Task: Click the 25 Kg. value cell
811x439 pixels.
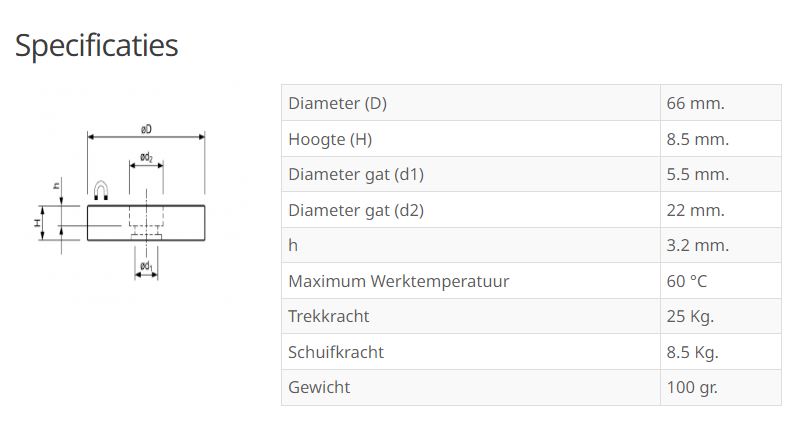Action: pos(690,316)
